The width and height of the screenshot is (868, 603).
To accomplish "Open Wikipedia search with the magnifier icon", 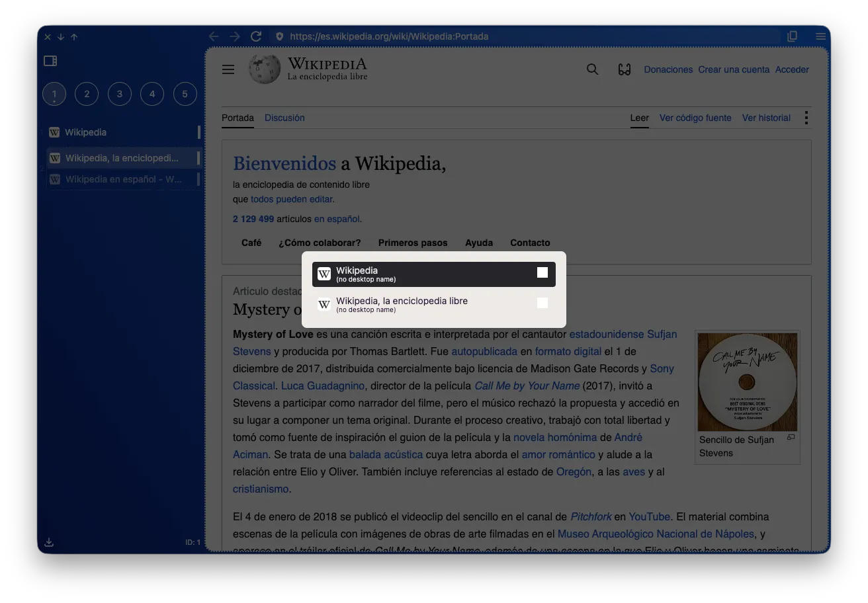I will coord(593,69).
